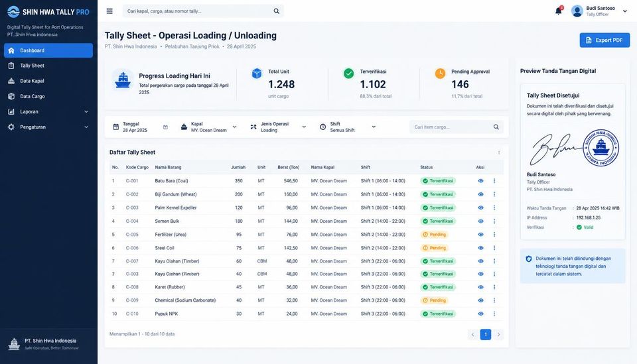Expand the user profile chevron
This screenshot has width=637, height=364.
[625, 11]
